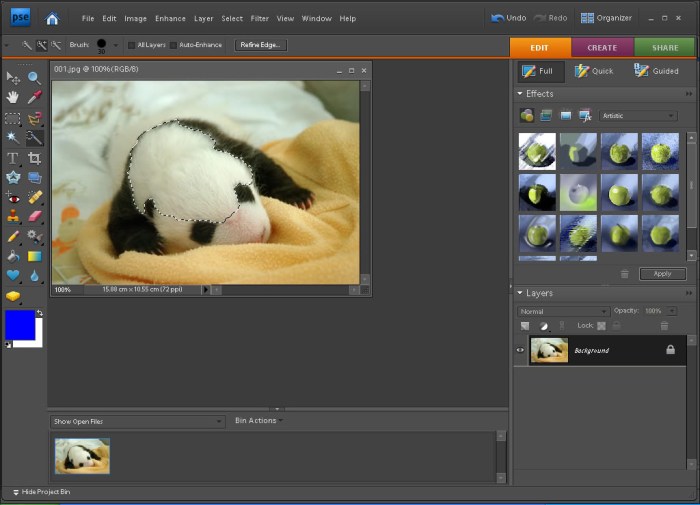Image resolution: width=700 pixels, height=505 pixels.
Task: Hide the Background layer with eye icon
Action: tap(520, 350)
